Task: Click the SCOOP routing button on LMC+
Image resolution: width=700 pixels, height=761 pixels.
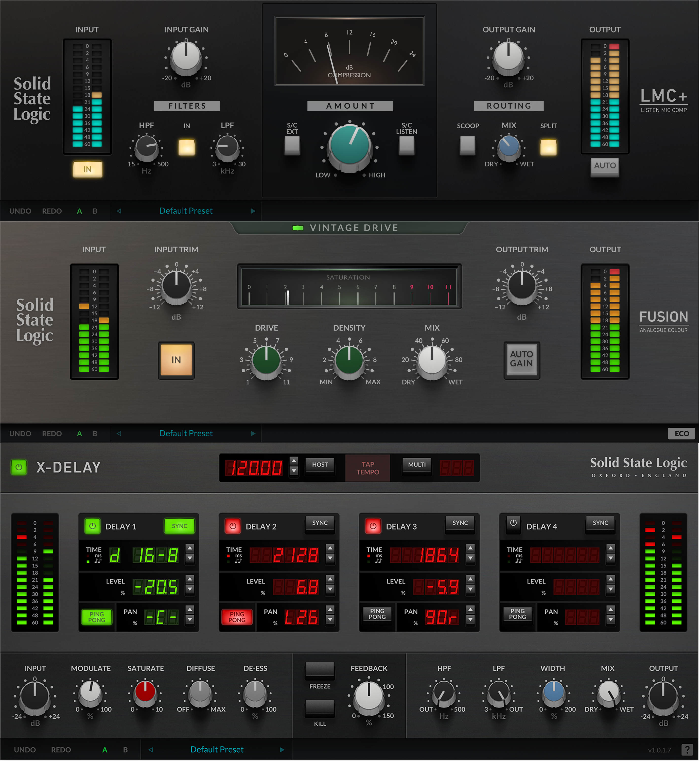Action: pyautogui.click(x=468, y=146)
